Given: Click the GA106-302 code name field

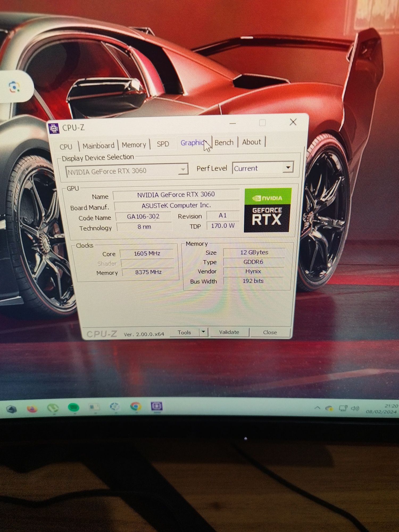Looking at the screenshot, I should pyautogui.click(x=143, y=217).
